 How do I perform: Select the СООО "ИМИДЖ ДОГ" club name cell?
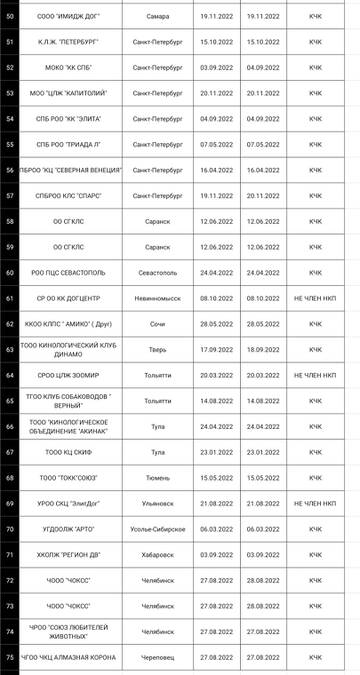[71, 16]
